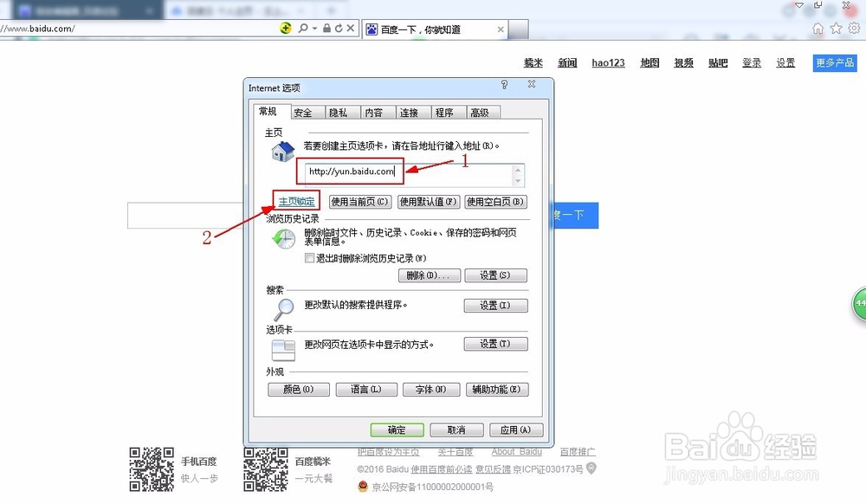The height and width of the screenshot is (504, 866).
Task: Click the Baidu paw favicon on the tab
Action: click(x=372, y=29)
